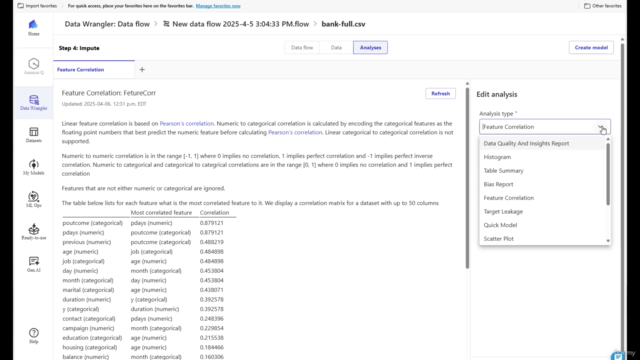The width and height of the screenshot is (640, 360).
Task: Open ML Ops sidebar icon
Action: (x=33, y=200)
